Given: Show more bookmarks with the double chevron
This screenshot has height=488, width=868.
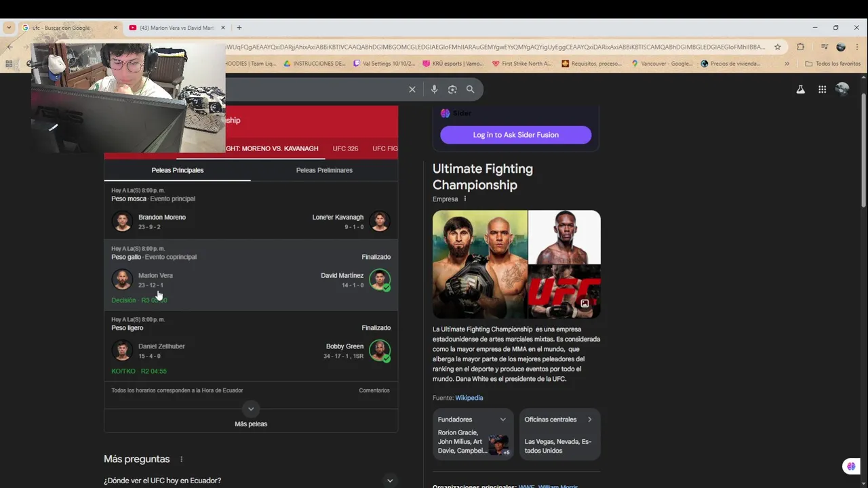Looking at the screenshot, I should pyautogui.click(x=787, y=64).
